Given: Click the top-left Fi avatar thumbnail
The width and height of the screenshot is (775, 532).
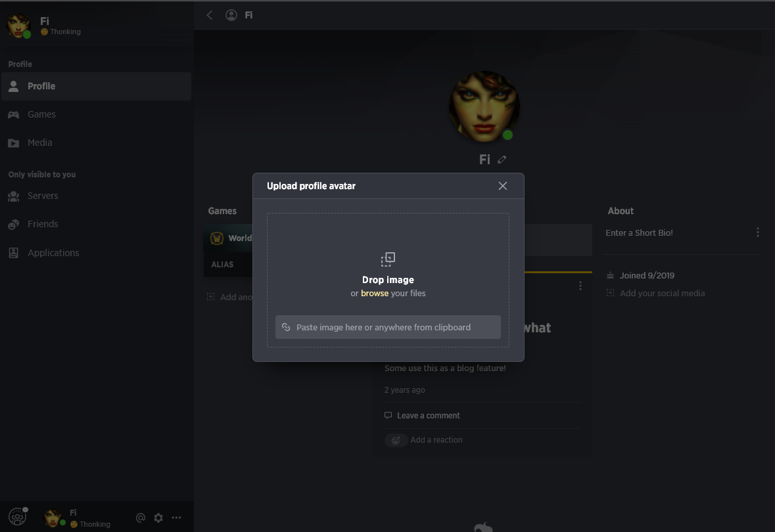Looking at the screenshot, I should (18, 25).
